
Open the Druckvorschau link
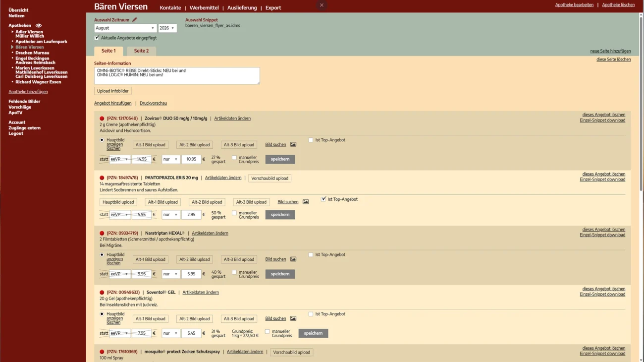(153, 103)
